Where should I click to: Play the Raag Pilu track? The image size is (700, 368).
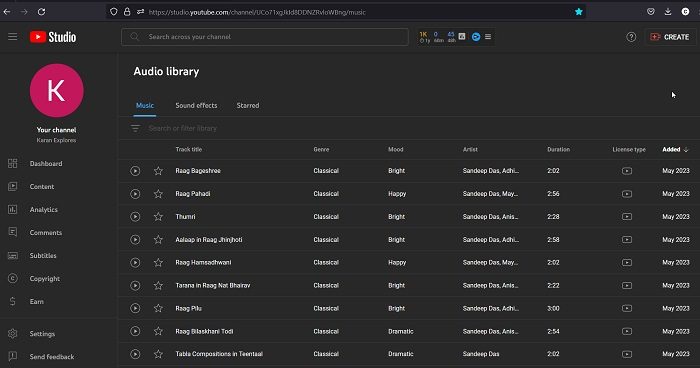click(135, 308)
